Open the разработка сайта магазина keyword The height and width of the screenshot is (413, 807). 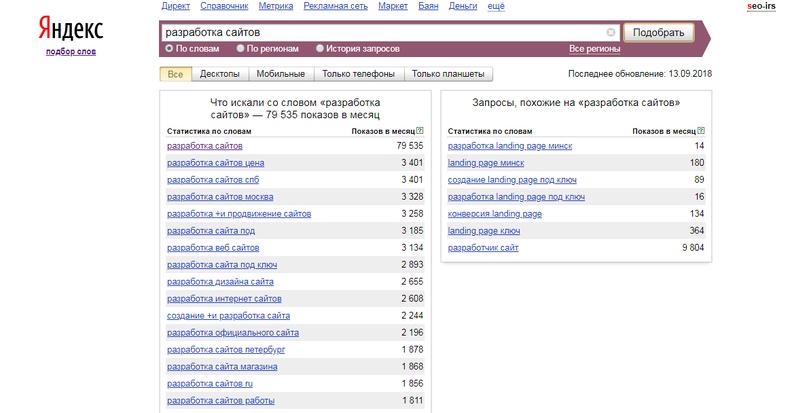coord(222,367)
